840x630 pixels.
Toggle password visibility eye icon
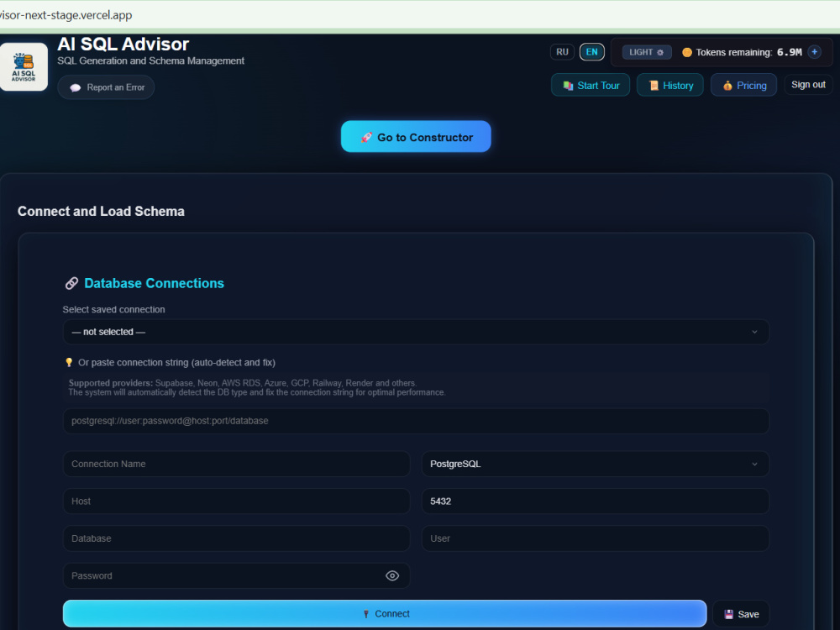pyautogui.click(x=392, y=576)
